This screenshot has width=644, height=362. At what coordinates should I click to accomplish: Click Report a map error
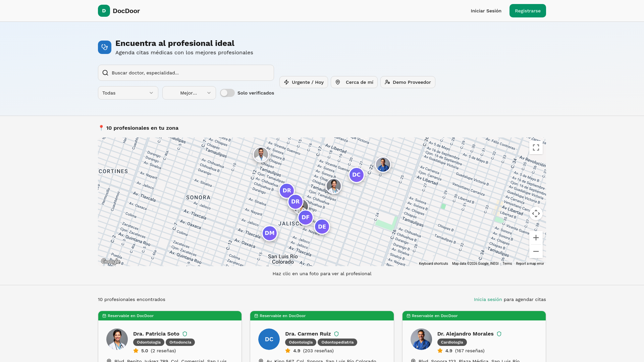530,263
